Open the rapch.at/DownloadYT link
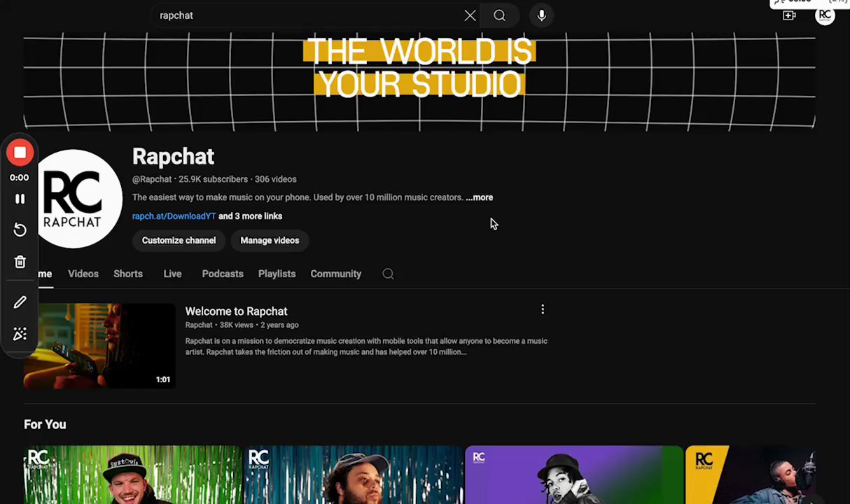The width and height of the screenshot is (850, 504). (174, 216)
